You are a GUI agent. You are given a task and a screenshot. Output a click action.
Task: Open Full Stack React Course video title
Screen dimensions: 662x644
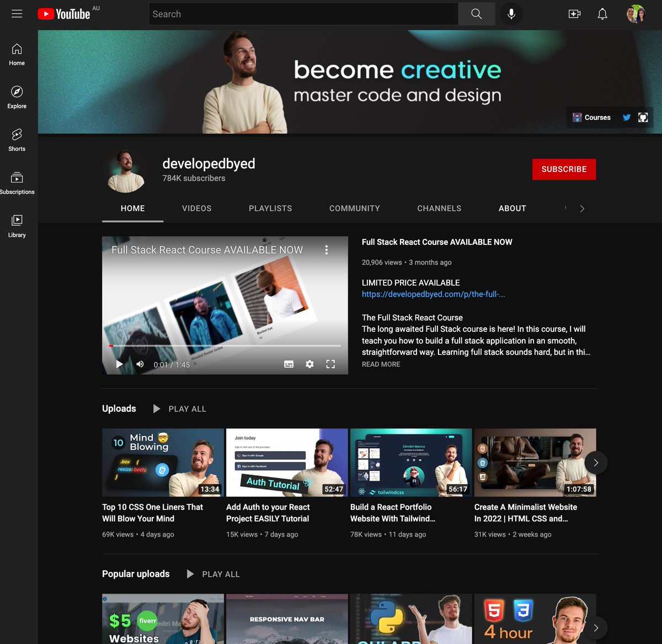pyautogui.click(x=437, y=242)
